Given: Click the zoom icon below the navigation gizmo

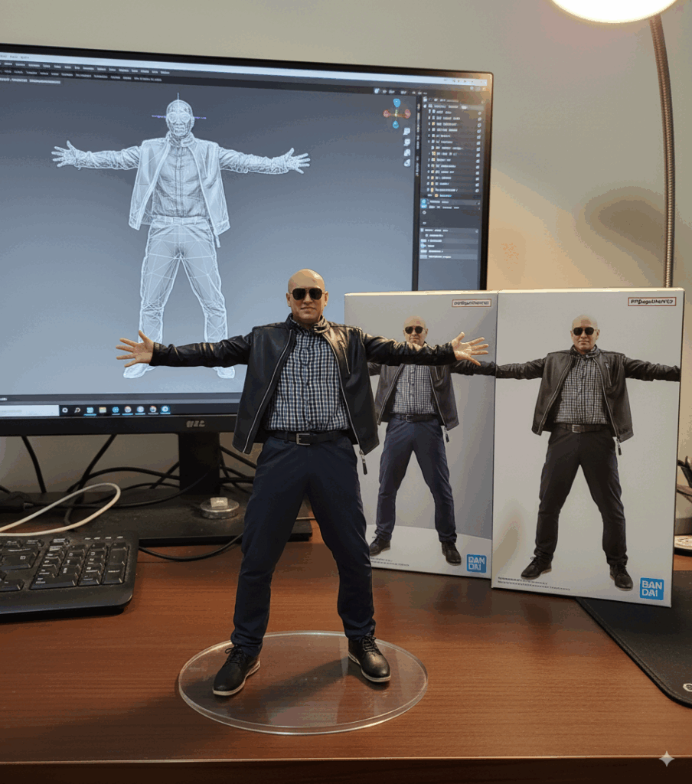Looking at the screenshot, I should point(405,132).
